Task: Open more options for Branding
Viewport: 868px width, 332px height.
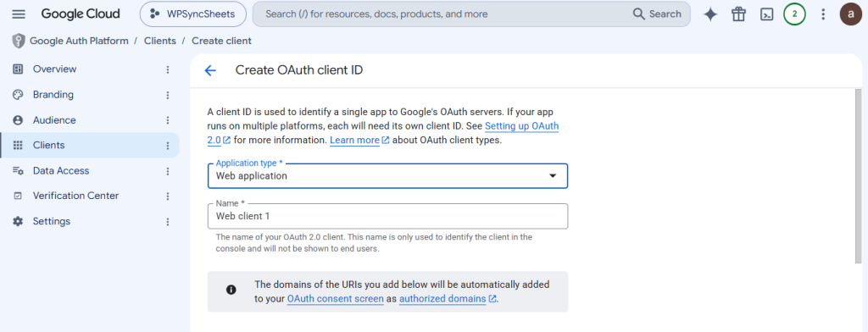Action: pyautogui.click(x=168, y=95)
